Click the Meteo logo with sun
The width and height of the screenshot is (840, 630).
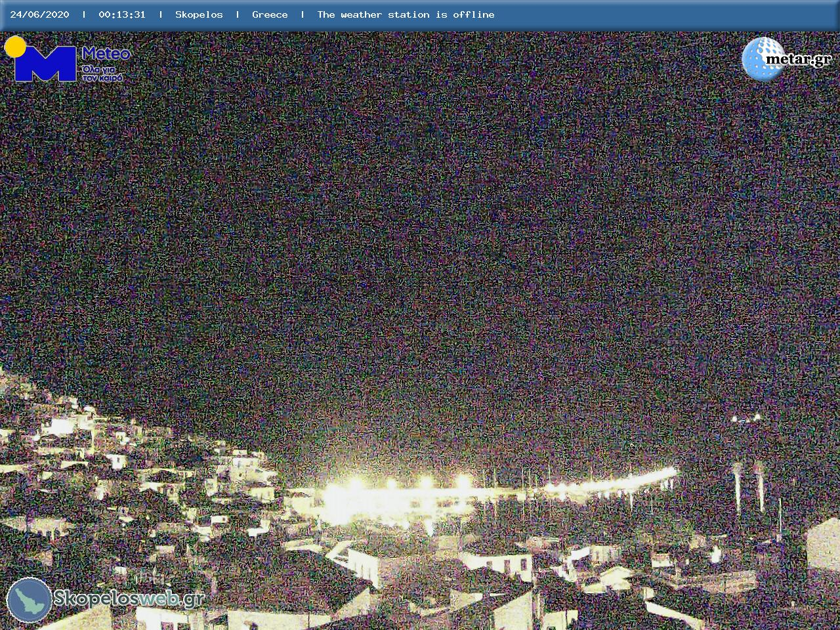(67, 59)
